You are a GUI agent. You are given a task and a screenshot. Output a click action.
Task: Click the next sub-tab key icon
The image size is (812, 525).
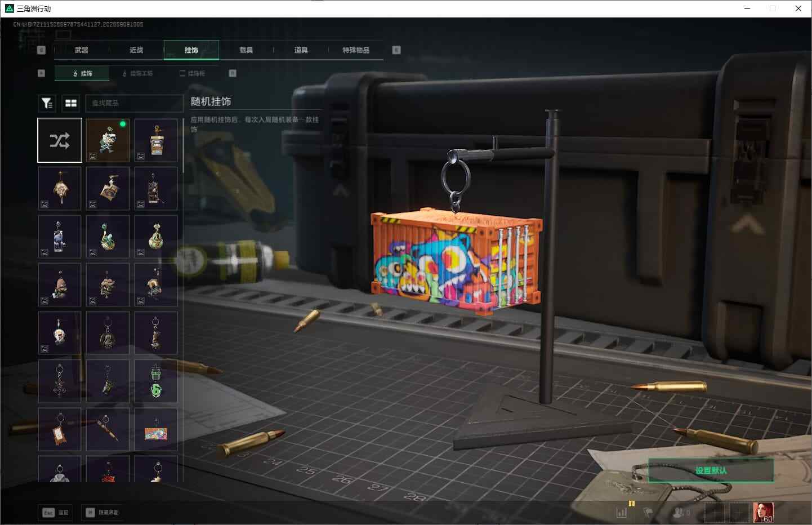[233, 73]
